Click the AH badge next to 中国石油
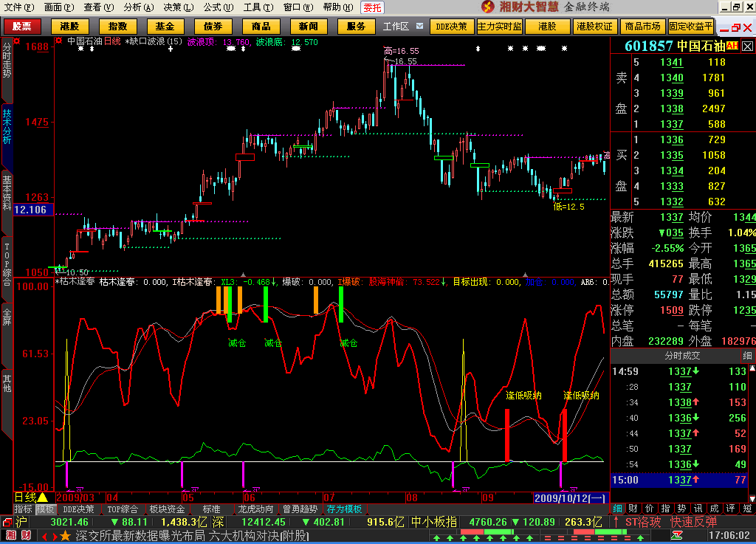This screenshot has height=544, width=756. (732, 46)
